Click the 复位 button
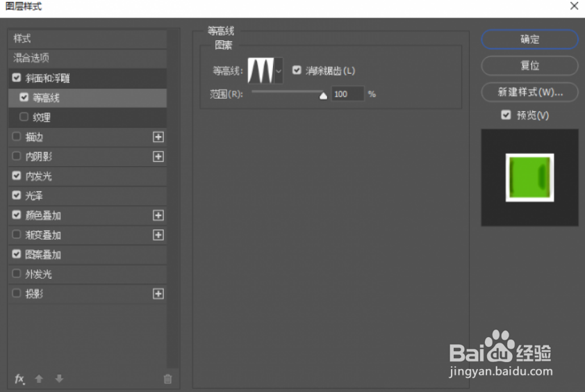 tap(530, 66)
